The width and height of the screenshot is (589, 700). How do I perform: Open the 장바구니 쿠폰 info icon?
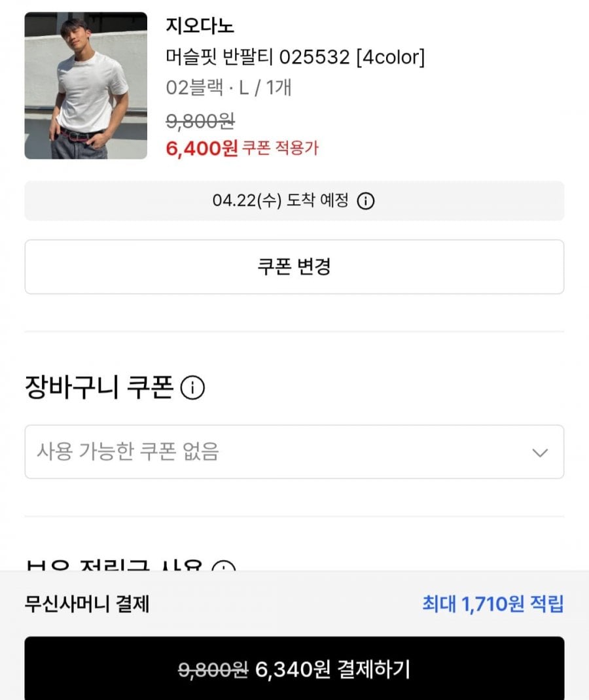tap(192, 388)
